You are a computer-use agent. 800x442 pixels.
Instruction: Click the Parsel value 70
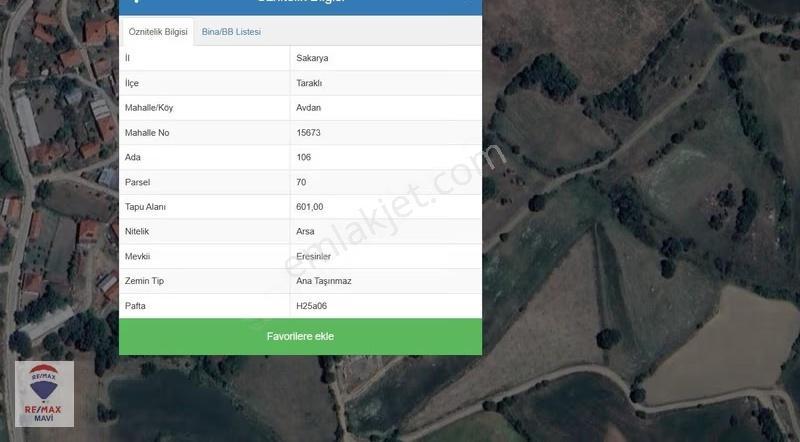coord(301,182)
